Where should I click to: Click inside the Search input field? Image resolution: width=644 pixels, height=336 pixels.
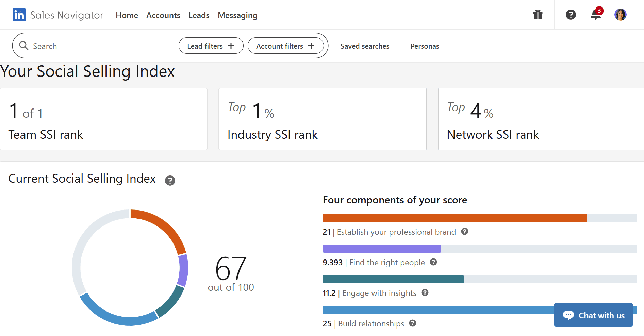[85, 46]
